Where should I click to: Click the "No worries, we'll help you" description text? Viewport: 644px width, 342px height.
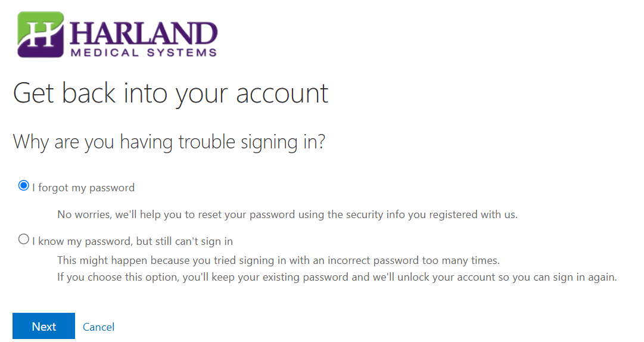click(287, 214)
